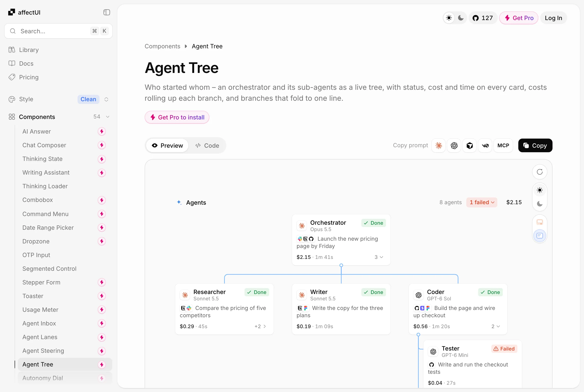The height and width of the screenshot is (392, 584).
Task: Expand the 1 failed dropdown
Action: point(482,202)
